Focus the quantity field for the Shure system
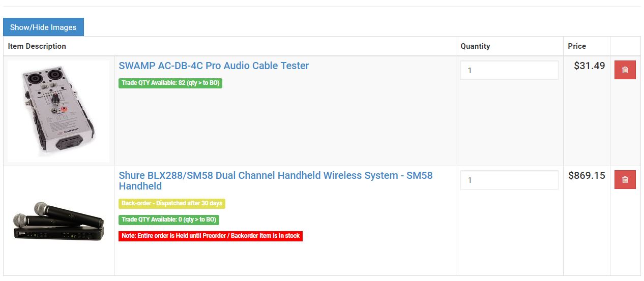 pyautogui.click(x=509, y=180)
